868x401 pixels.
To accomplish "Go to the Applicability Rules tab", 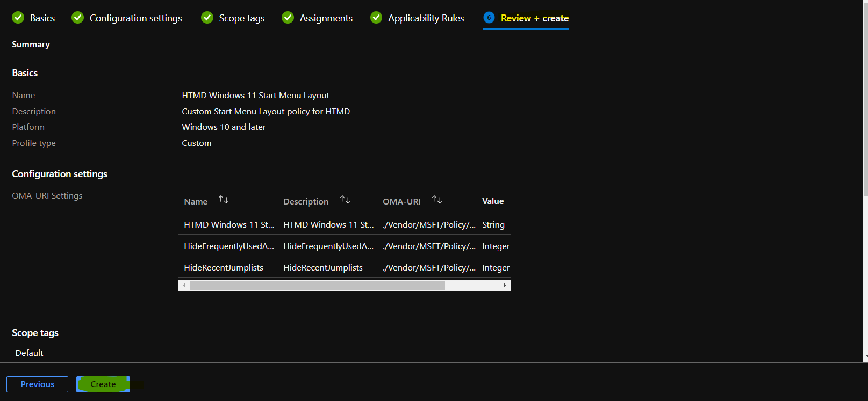I will coord(426,18).
